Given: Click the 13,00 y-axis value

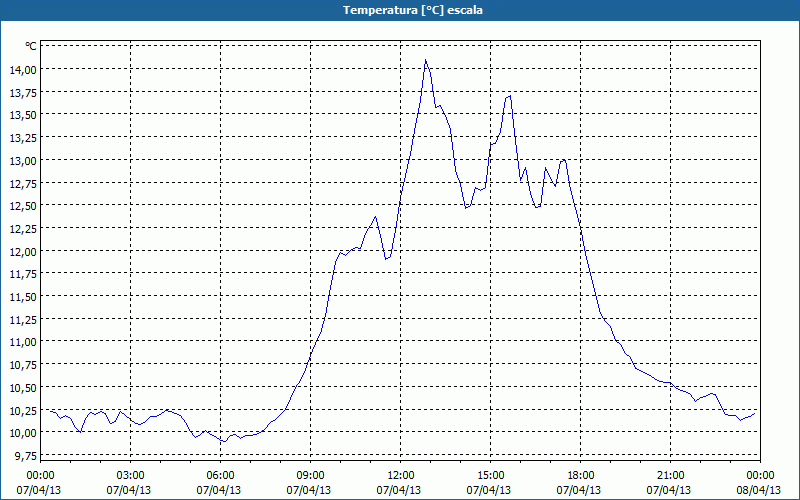Looking at the screenshot, I should click(x=23, y=161).
